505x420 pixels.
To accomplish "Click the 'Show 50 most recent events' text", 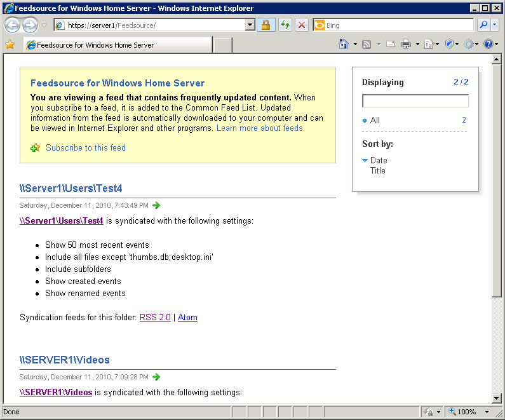I will pos(97,245).
